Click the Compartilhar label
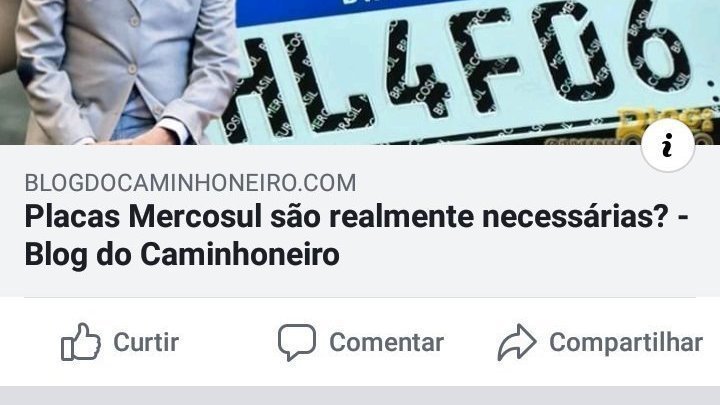This screenshot has width=720, height=405. pos(626,343)
